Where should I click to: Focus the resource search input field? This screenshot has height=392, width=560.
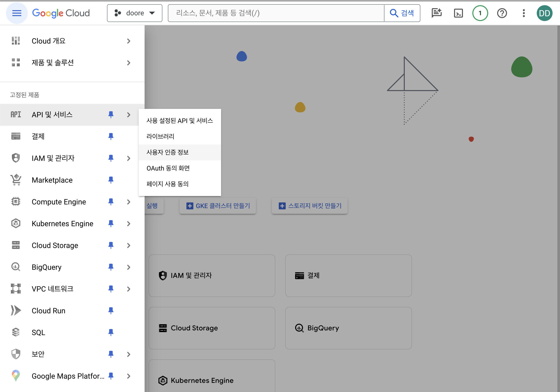tap(276, 13)
